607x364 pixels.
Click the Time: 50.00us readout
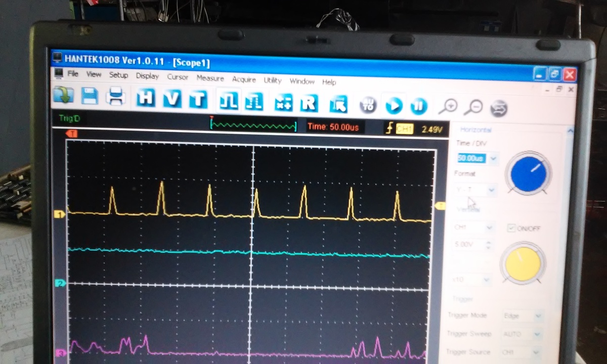[x=333, y=127]
